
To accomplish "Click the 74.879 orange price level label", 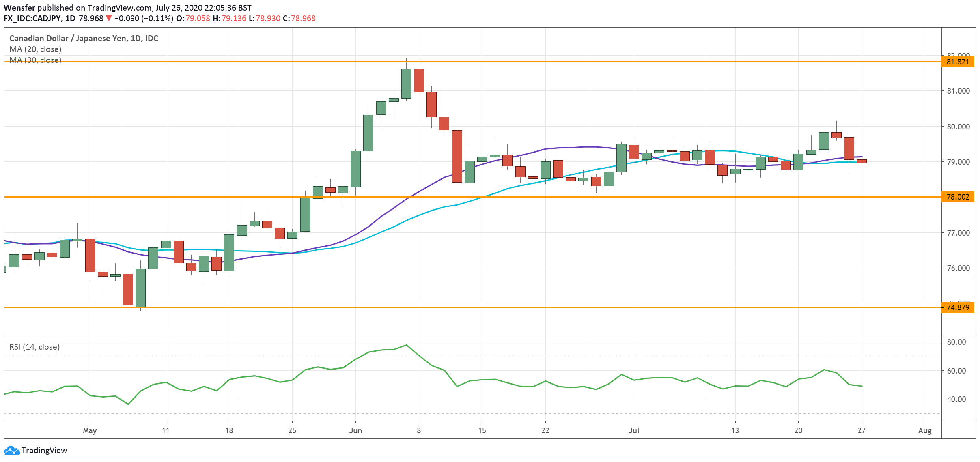I will pos(958,308).
